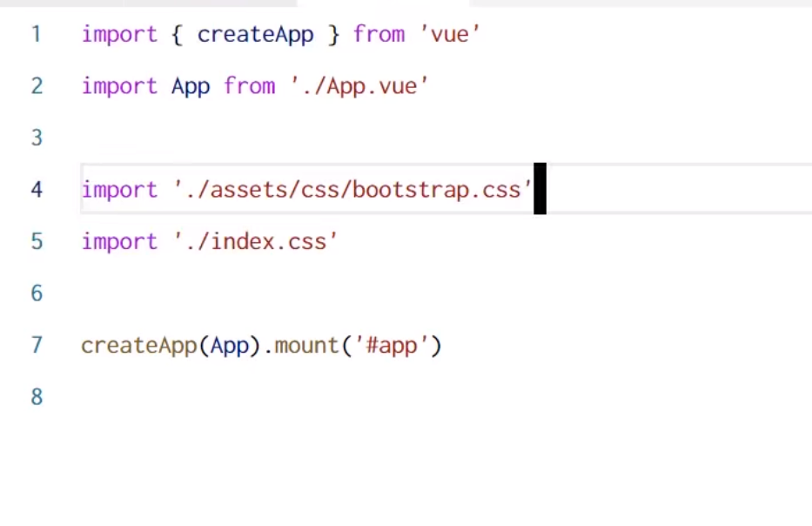The image size is (812, 526).
Task: Click the 'mount' method on line 7
Action: coord(306,345)
